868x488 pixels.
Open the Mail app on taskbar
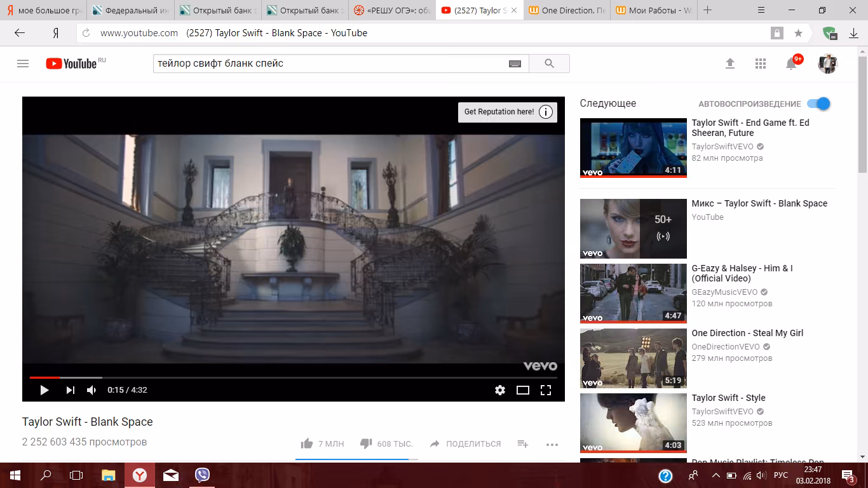pos(171,475)
